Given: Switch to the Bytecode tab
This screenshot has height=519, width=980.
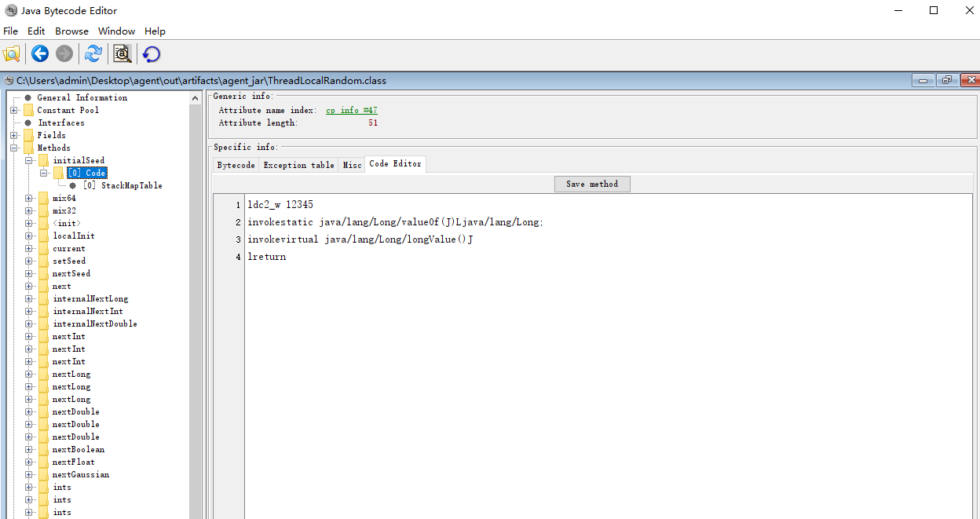Looking at the screenshot, I should pyautogui.click(x=236, y=165).
